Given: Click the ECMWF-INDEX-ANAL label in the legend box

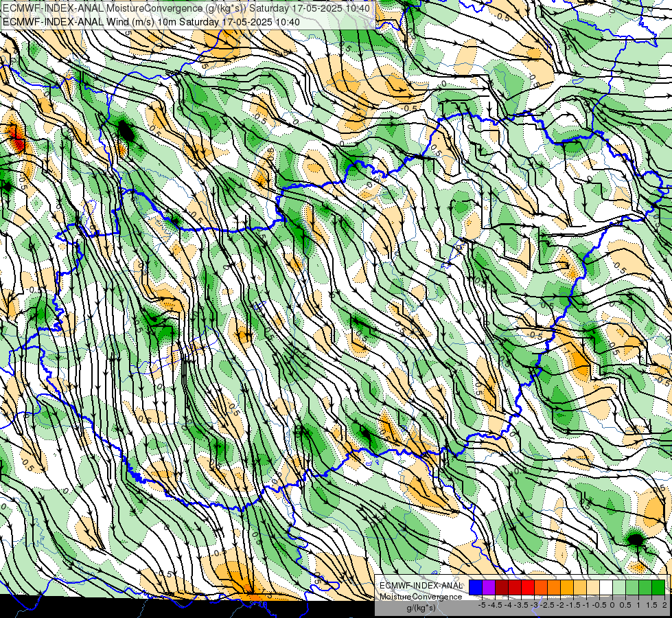Looking at the screenshot, I should (421, 586).
